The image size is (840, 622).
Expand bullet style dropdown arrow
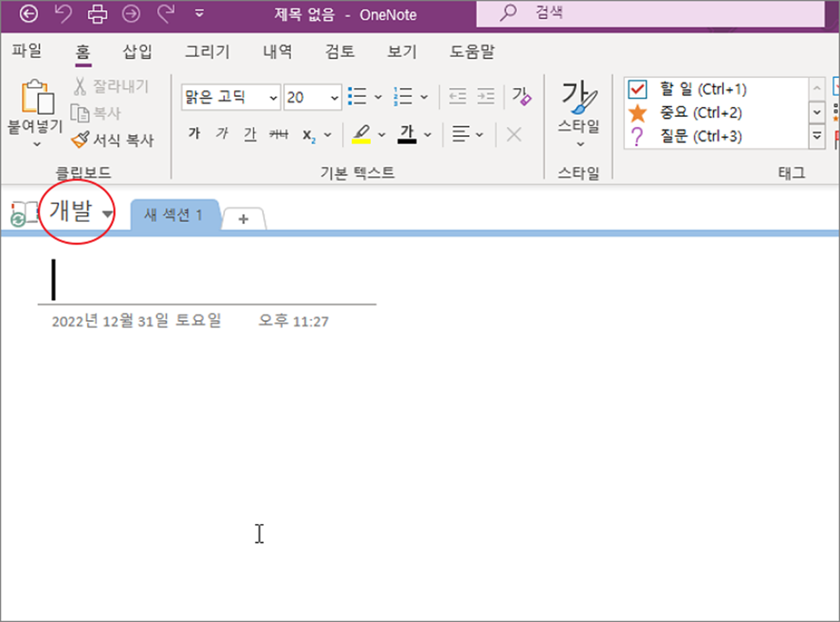point(378,98)
